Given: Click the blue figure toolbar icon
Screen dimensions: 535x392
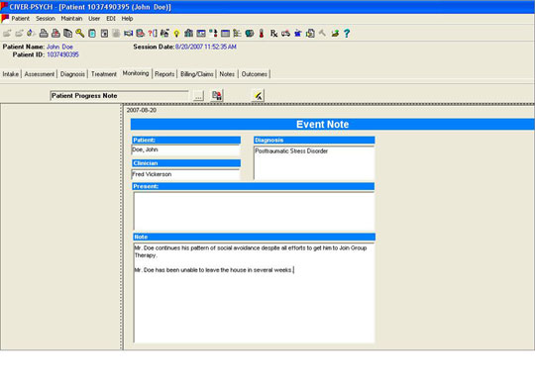Looking at the screenshot, I should (298, 33).
